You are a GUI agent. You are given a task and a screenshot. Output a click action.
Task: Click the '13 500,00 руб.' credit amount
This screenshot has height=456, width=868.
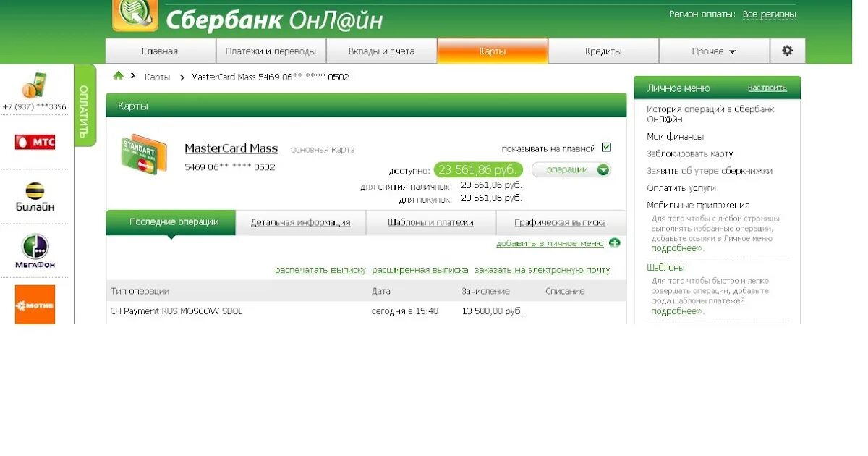492,311
